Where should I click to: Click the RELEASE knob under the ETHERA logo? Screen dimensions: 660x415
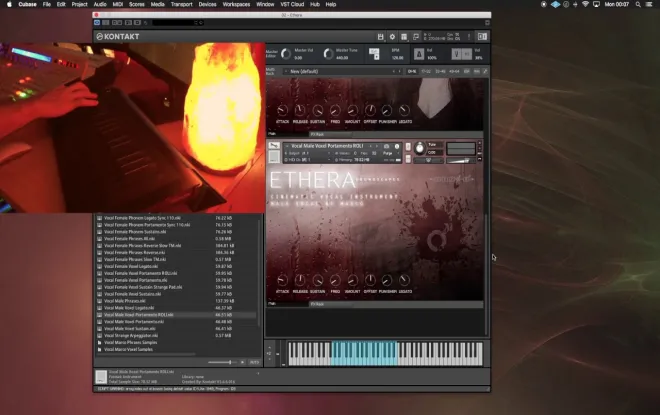(300, 280)
